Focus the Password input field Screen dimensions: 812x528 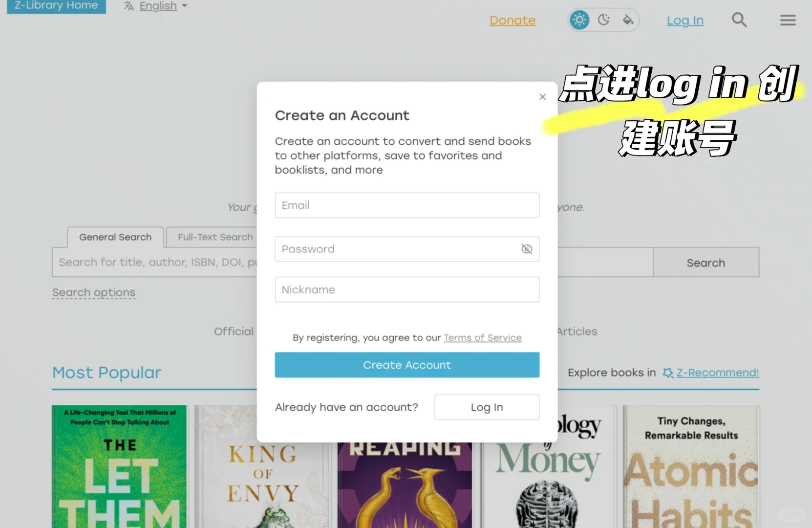407,249
